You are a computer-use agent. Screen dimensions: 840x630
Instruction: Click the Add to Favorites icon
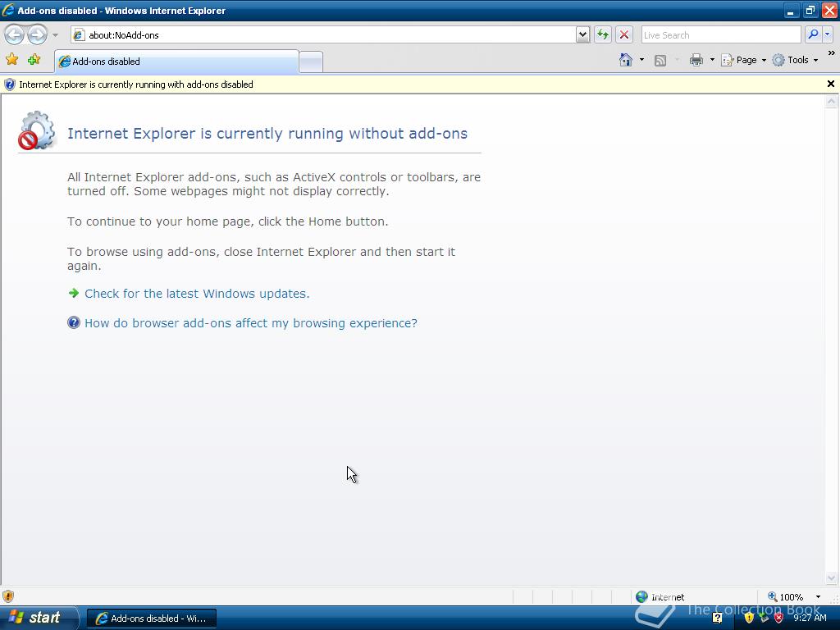click(x=34, y=60)
